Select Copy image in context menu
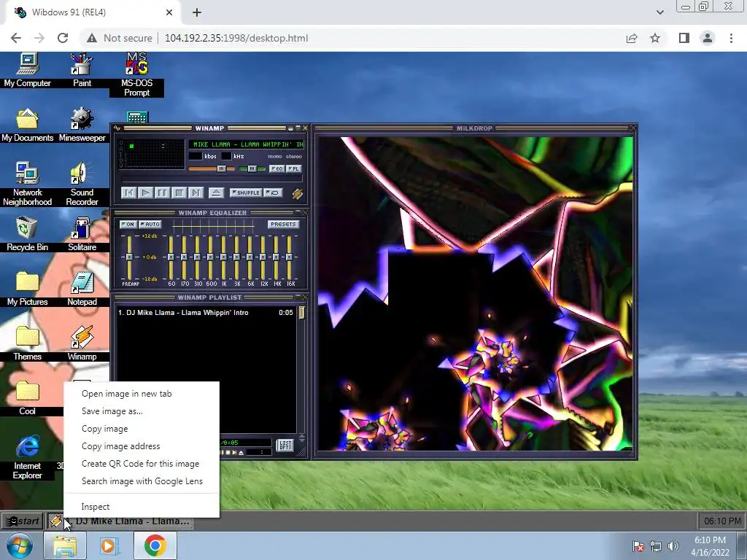 coord(105,429)
